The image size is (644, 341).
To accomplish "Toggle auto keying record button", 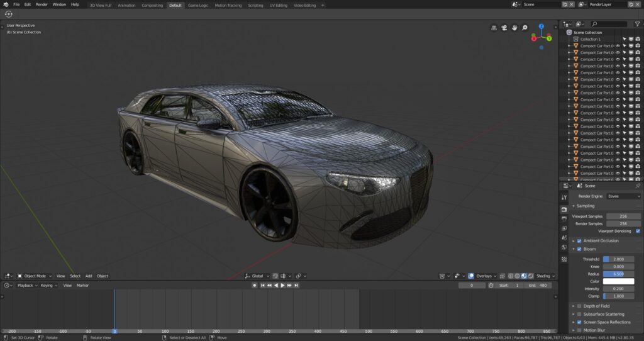I will tap(255, 285).
